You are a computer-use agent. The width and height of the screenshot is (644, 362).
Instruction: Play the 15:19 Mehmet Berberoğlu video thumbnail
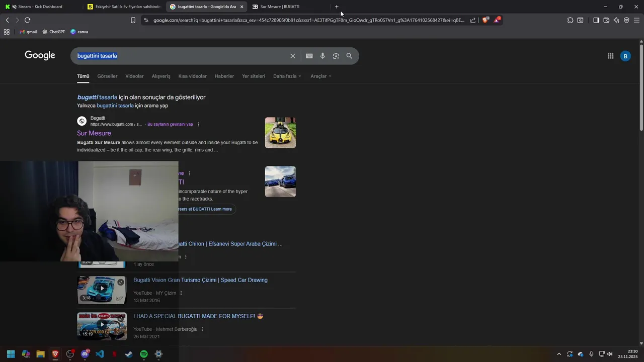coord(102,326)
